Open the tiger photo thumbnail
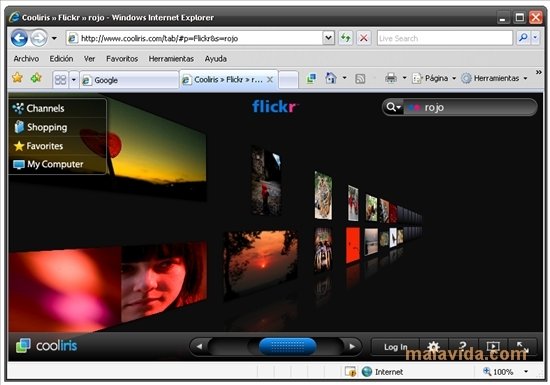 coord(323,195)
